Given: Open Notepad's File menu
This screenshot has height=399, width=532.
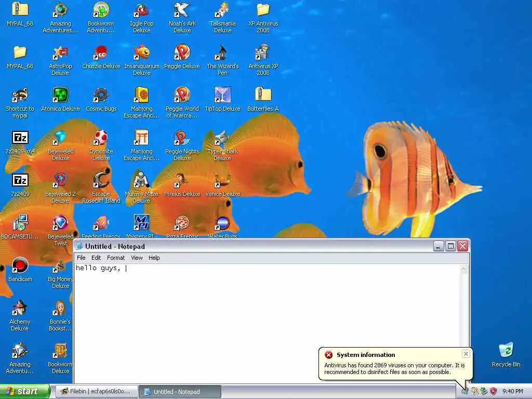Looking at the screenshot, I should 81,258.
